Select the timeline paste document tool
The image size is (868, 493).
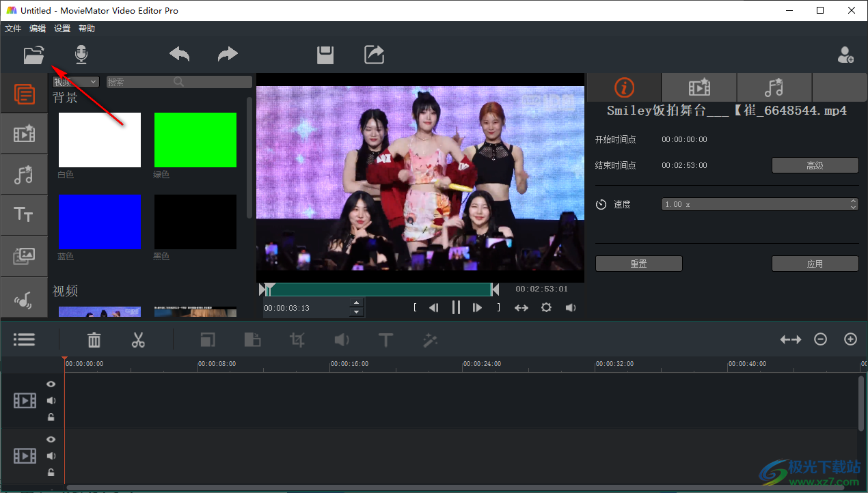click(x=252, y=339)
